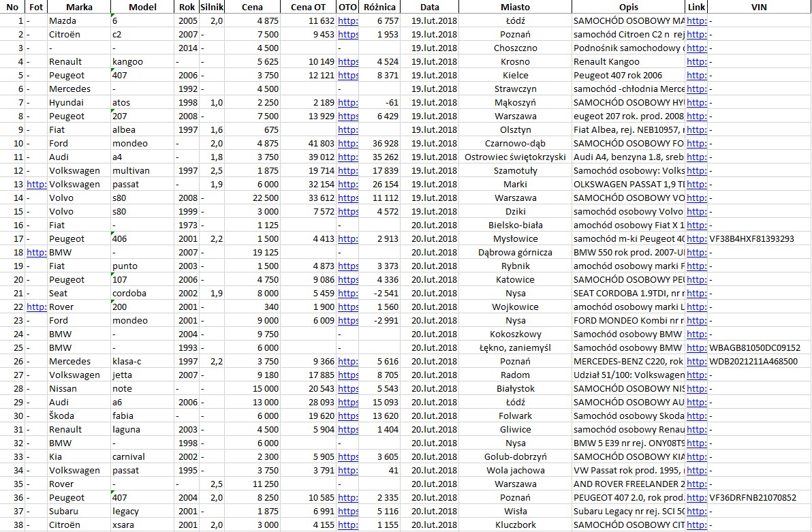Select the difference cell -2 991
Screen dimensions: 812x532
379,320
